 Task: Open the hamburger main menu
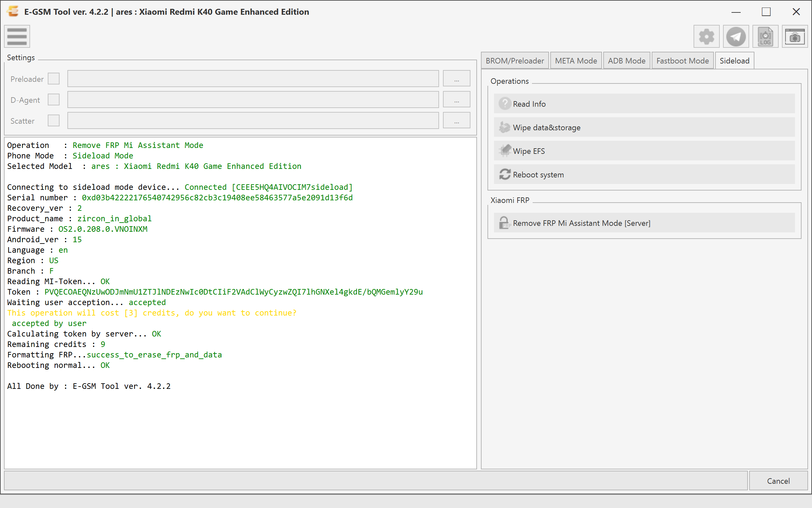pos(17,36)
